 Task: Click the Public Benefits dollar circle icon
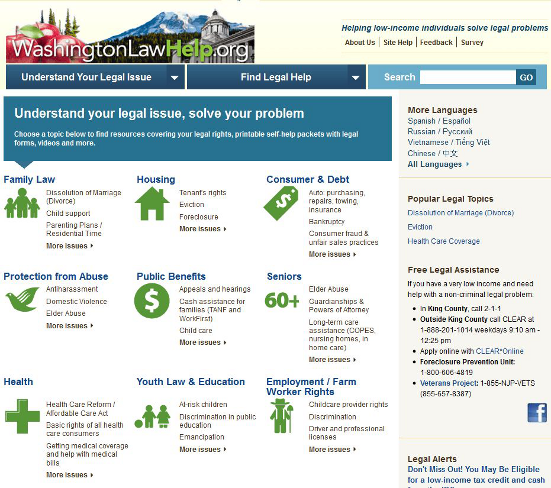point(152,301)
